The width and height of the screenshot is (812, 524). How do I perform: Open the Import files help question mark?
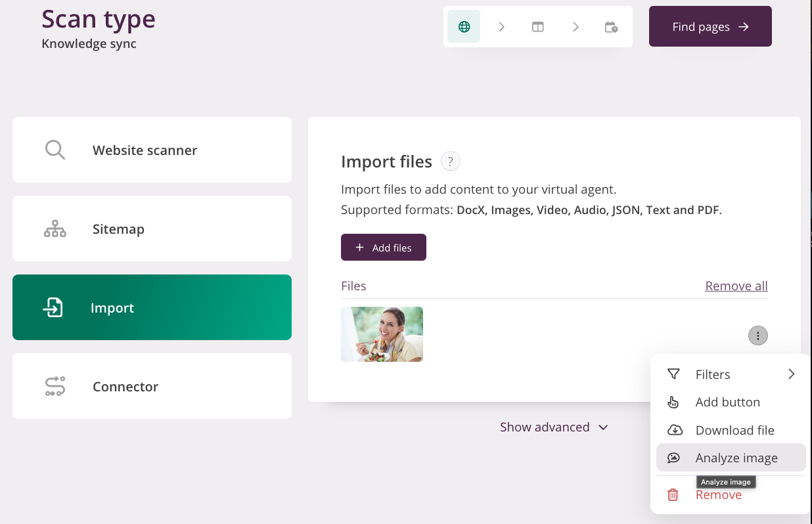click(451, 161)
